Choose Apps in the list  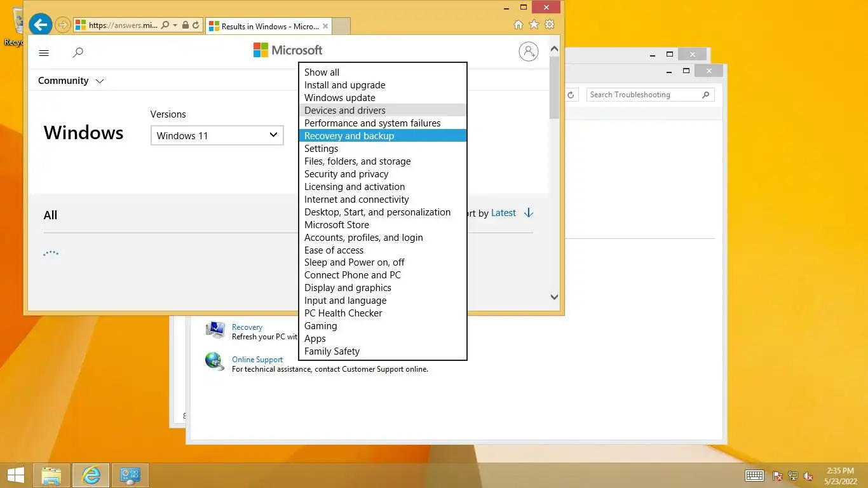click(383, 339)
